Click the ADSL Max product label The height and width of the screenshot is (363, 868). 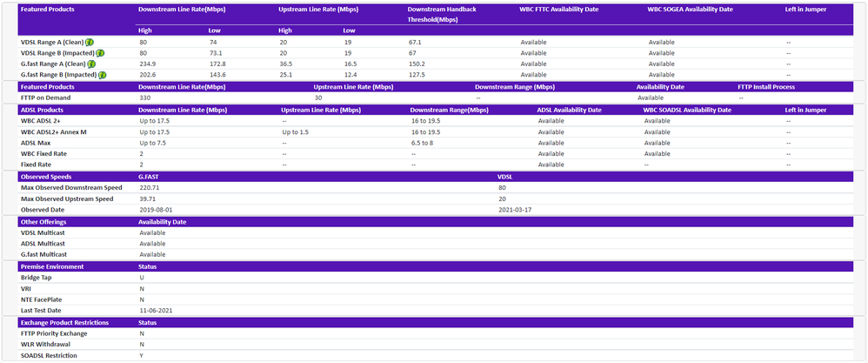pos(37,143)
